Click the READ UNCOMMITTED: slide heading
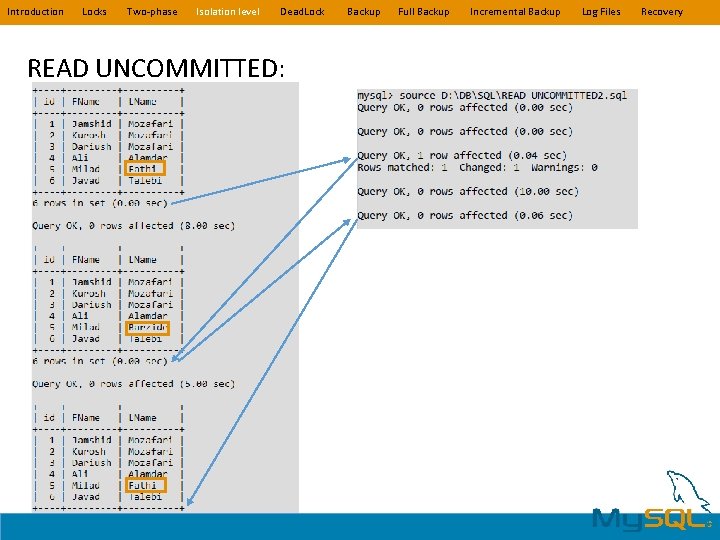The height and width of the screenshot is (540, 720). point(156,68)
